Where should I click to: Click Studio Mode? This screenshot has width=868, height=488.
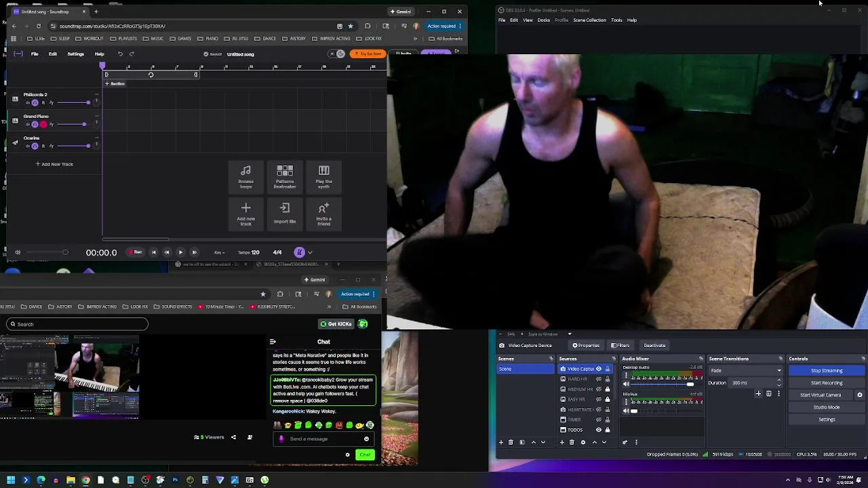827,407
